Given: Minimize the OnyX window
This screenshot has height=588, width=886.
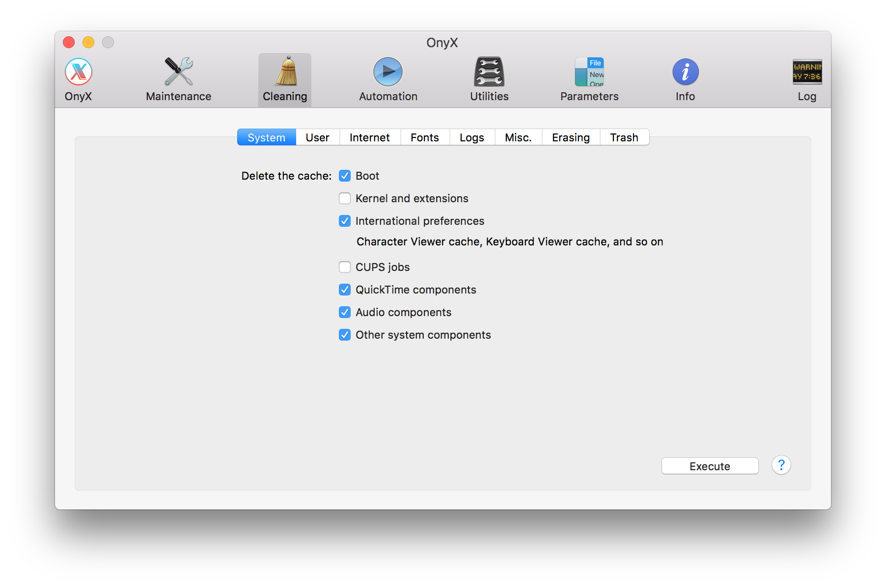Looking at the screenshot, I should [88, 42].
